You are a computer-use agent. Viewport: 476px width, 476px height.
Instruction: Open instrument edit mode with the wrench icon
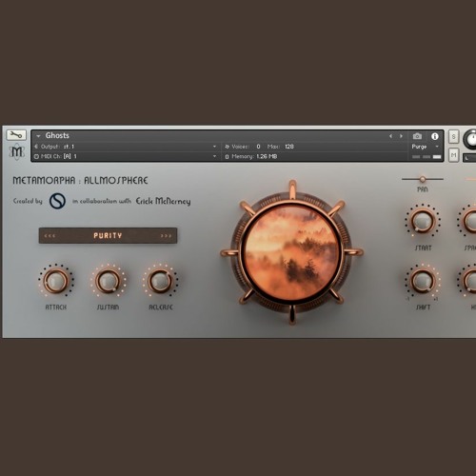(x=16, y=135)
